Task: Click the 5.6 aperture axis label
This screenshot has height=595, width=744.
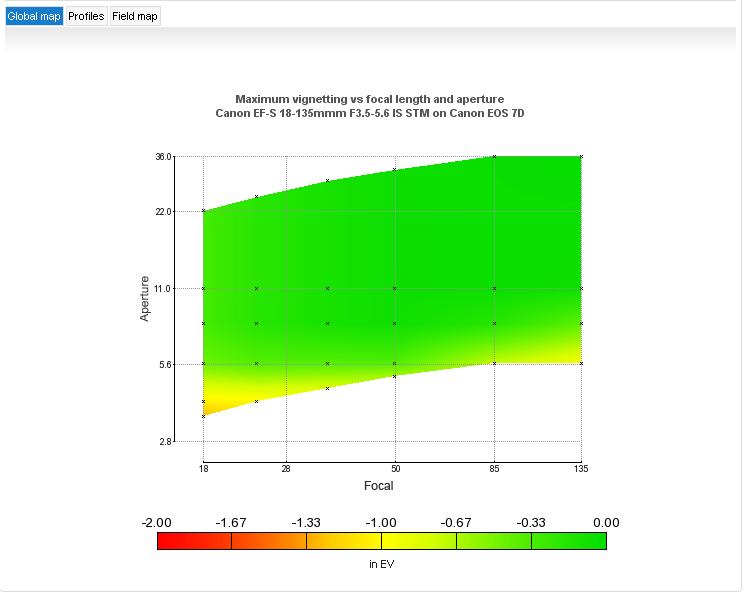Action: coord(165,364)
